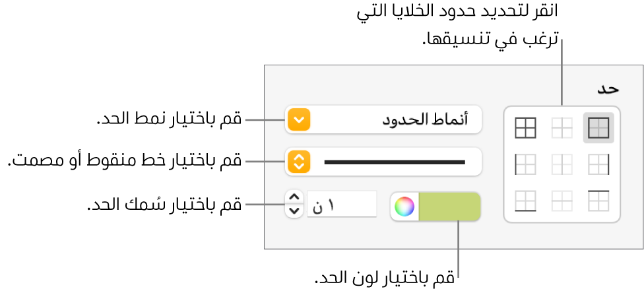Image resolution: width=644 pixels, height=293 pixels.
Task: Select the all borders icon in the grid
Action: pyautogui.click(x=525, y=127)
